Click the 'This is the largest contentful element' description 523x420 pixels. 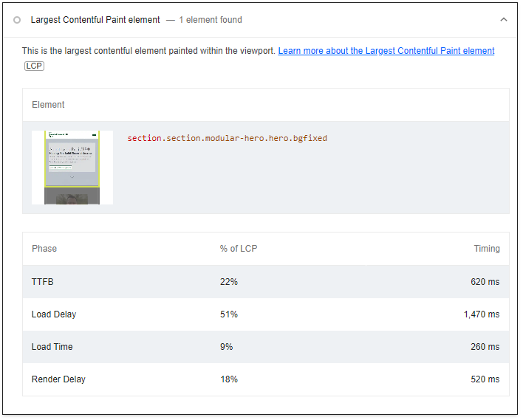(x=149, y=51)
